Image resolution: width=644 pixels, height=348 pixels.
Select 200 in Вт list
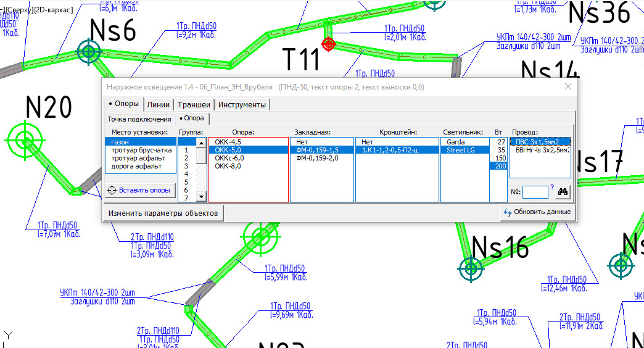[x=498, y=166]
